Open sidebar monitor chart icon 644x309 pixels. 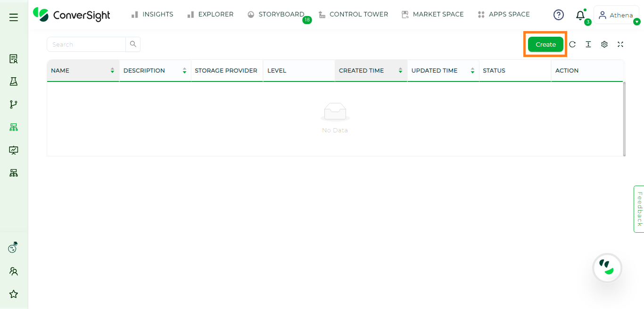coord(14,150)
